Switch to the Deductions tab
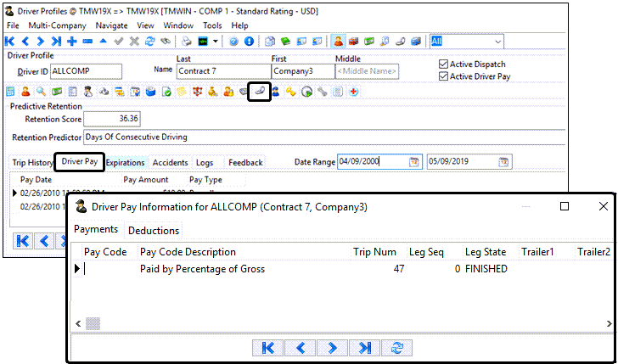The width and height of the screenshot is (618, 364). pos(154,231)
